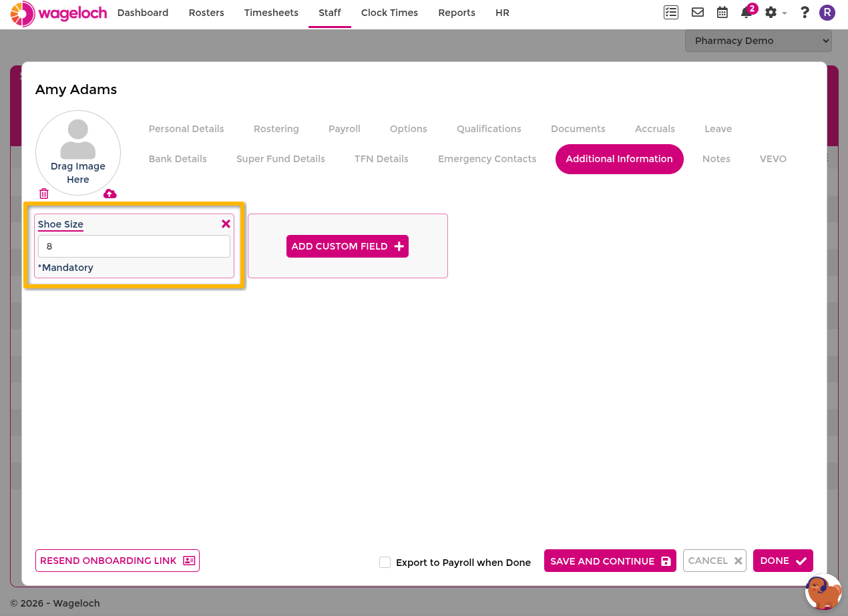Open the HR menu item

pos(502,13)
